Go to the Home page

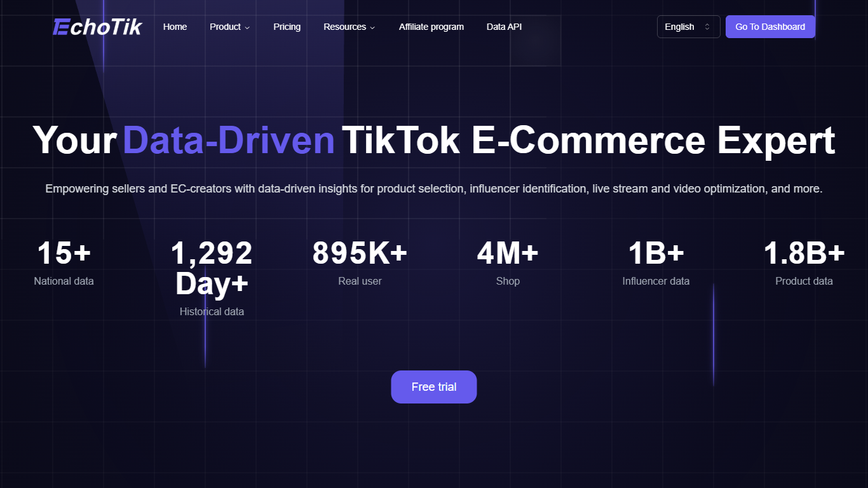(175, 27)
